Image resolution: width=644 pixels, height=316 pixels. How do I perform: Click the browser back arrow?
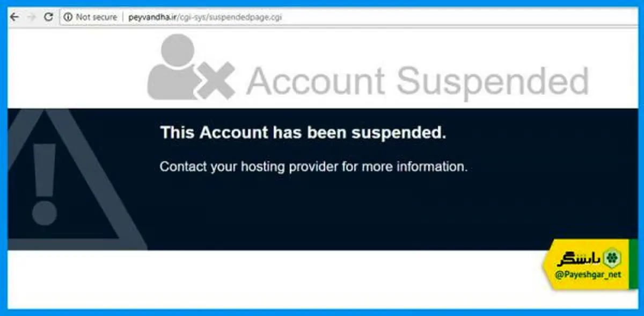pyautogui.click(x=14, y=17)
